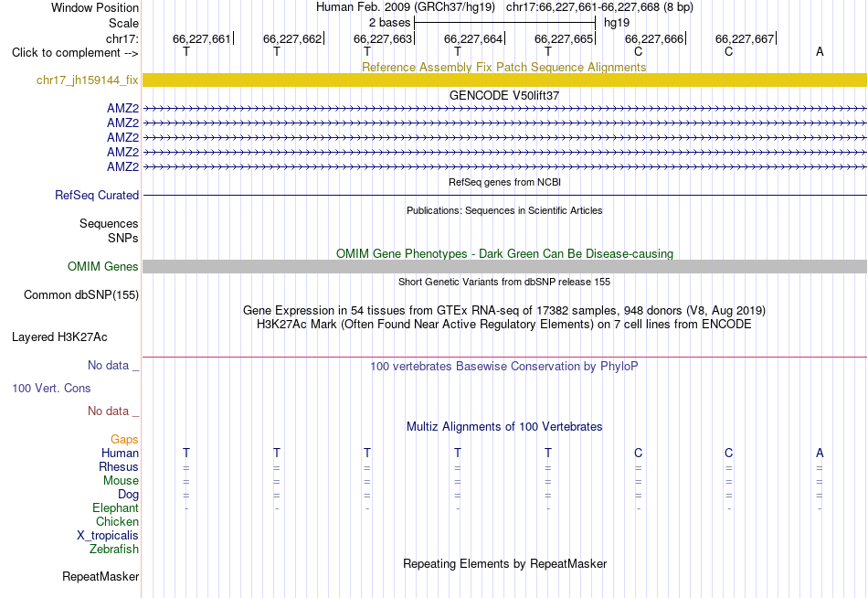Click the Gaps row label
The height and width of the screenshot is (598, 868).
tap(124, 440)
